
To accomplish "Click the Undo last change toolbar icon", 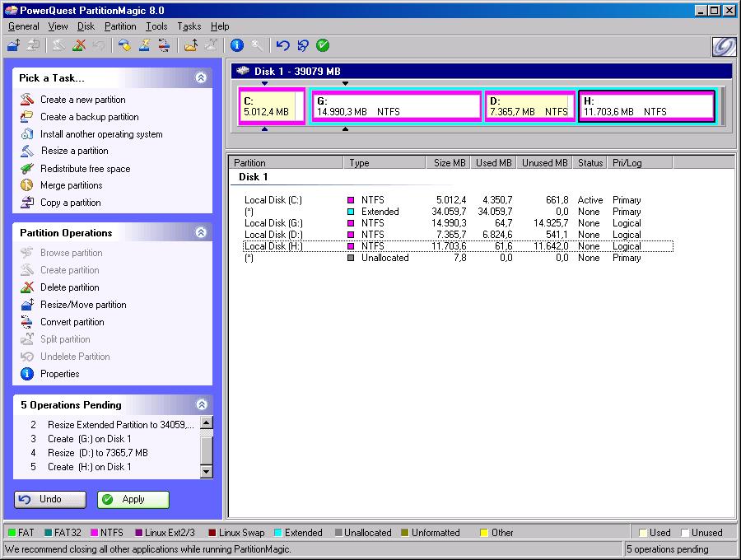I will [282, 45].
